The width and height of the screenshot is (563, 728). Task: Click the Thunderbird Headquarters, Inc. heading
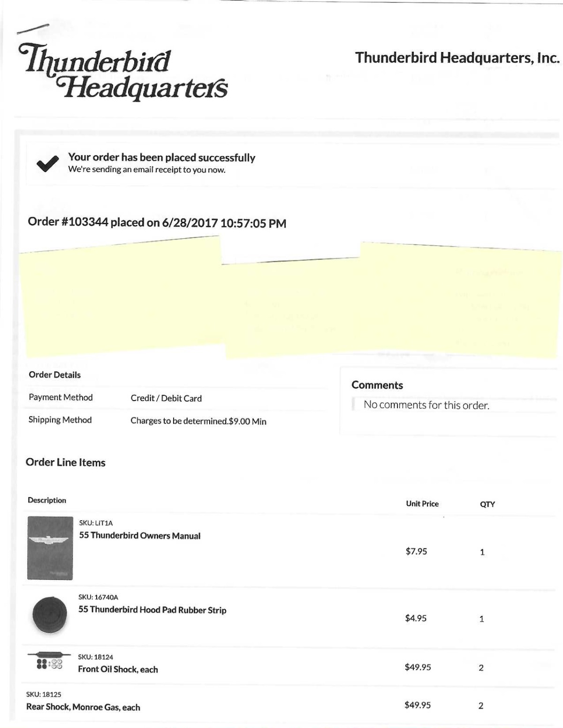(457, 58)
